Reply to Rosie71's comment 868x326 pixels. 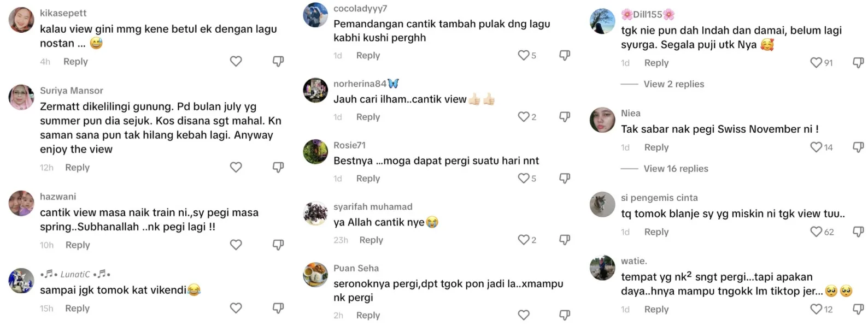pyautogui.click(x=368, y=179)
